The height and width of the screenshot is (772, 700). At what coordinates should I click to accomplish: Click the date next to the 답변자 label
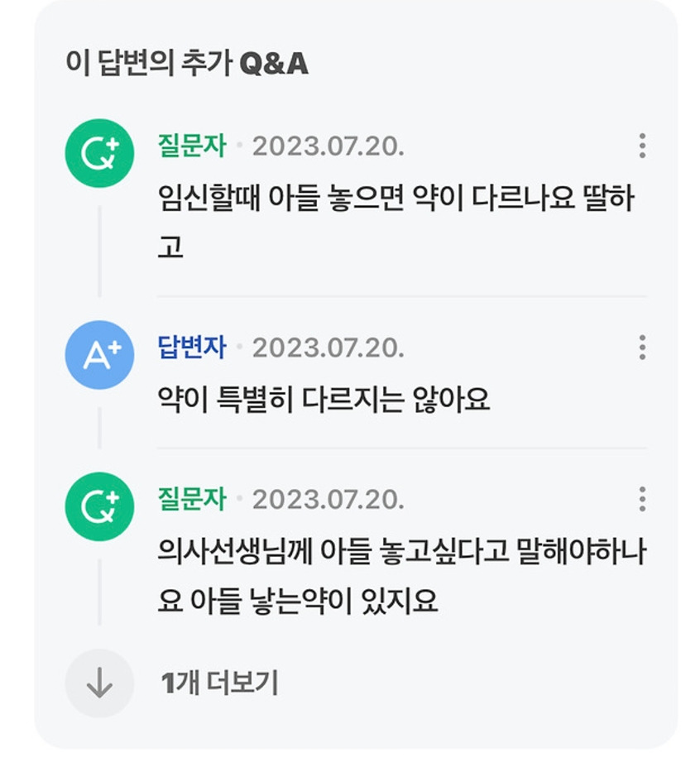328,348
